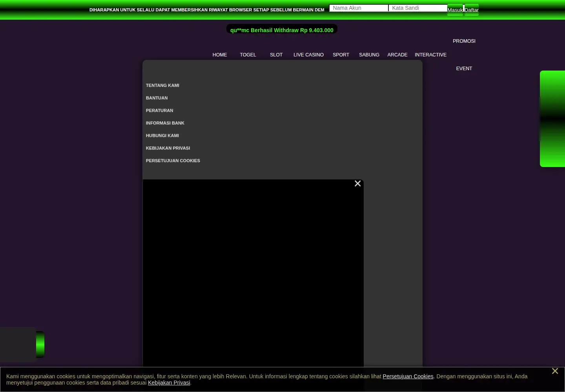Open the KEBIJAKAN PRIVASI sidebar link
The height and width of the screenshot is (392, 565).
[x=168, y=148]
